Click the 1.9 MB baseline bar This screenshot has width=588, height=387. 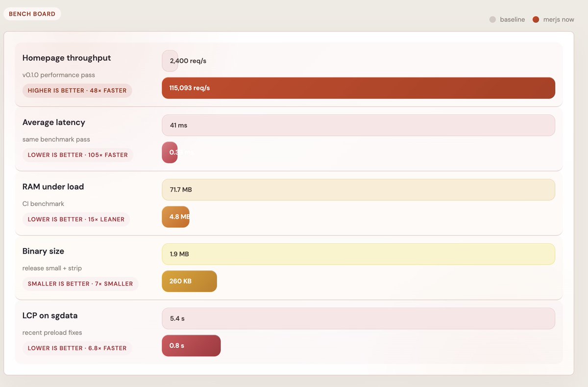click(358, 254)
